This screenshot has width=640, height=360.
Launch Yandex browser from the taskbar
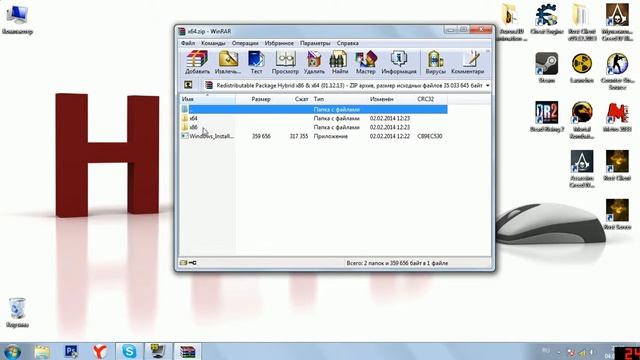(100, 351)
